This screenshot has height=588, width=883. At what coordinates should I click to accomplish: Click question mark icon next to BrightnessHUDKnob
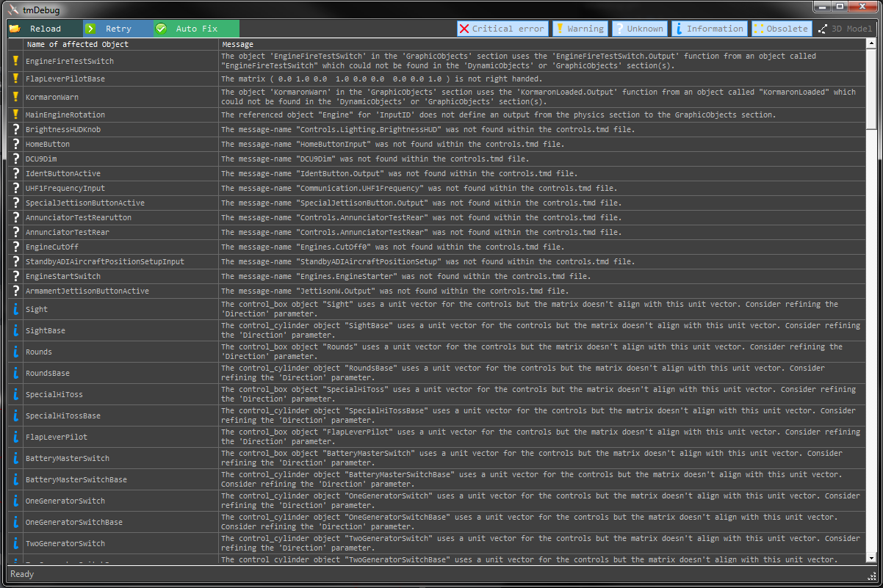15,129
